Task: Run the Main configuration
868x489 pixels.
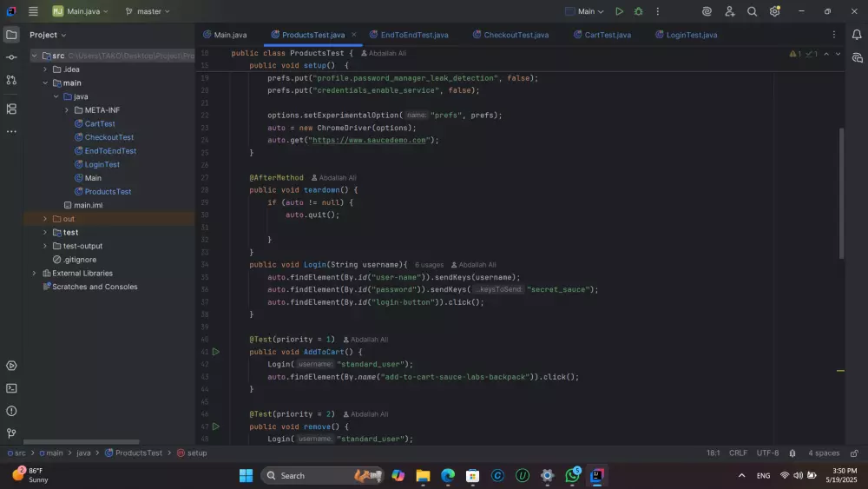Action: click(x=620, y=11)
